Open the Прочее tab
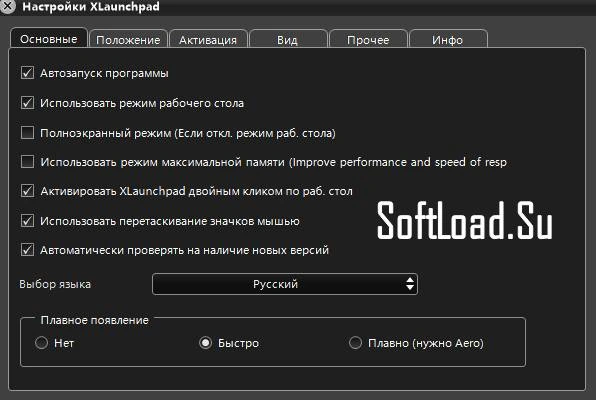Viewport: 596px width, 400px height. (368, 39)
